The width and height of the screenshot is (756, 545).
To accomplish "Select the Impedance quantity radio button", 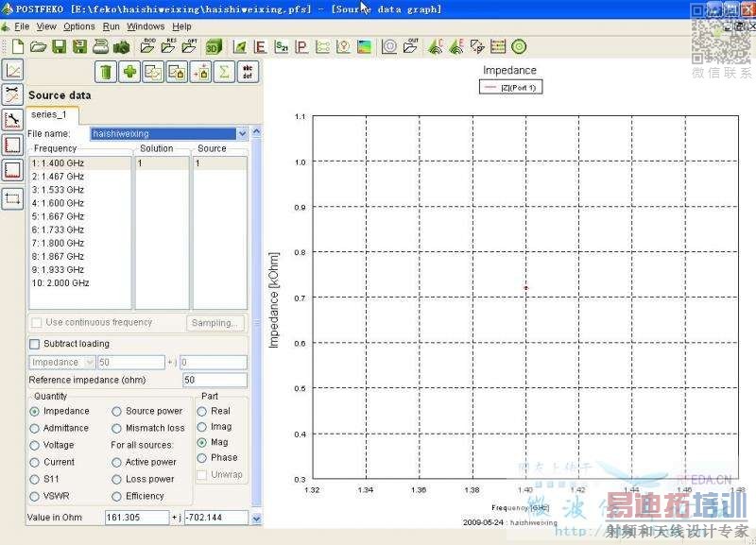I will pos(34,412).
